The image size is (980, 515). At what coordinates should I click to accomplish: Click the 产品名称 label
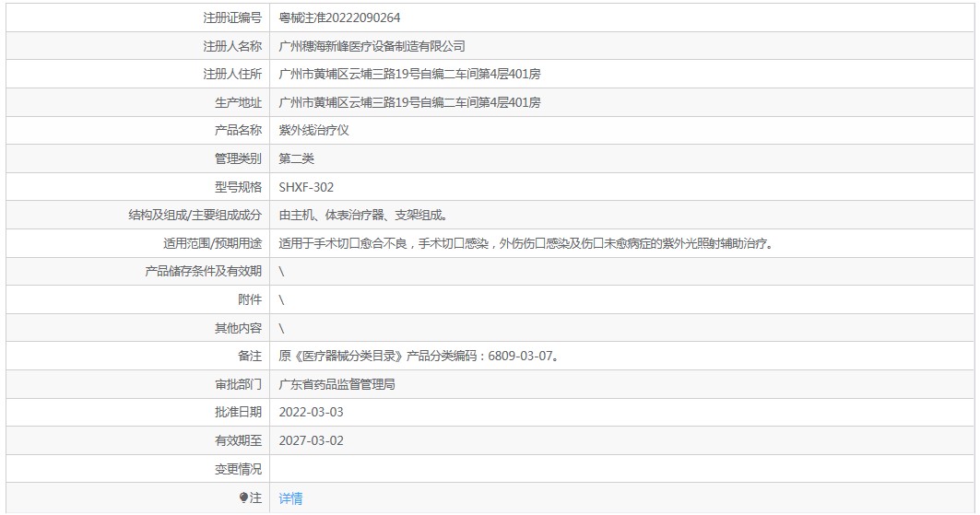(238, 131)
